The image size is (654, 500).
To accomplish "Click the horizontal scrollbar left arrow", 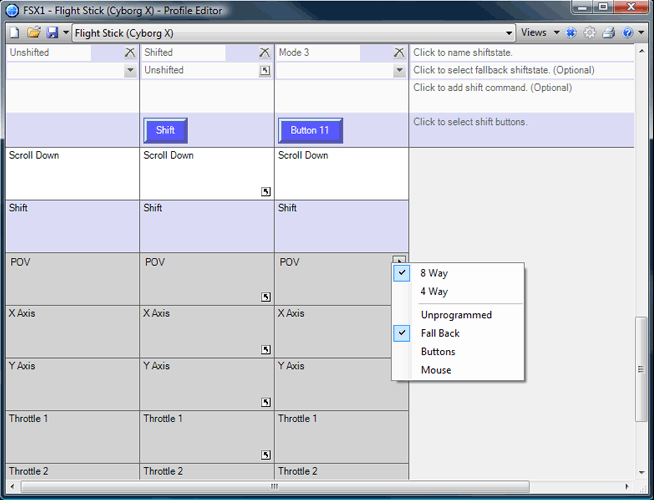I will pos(12,486).
